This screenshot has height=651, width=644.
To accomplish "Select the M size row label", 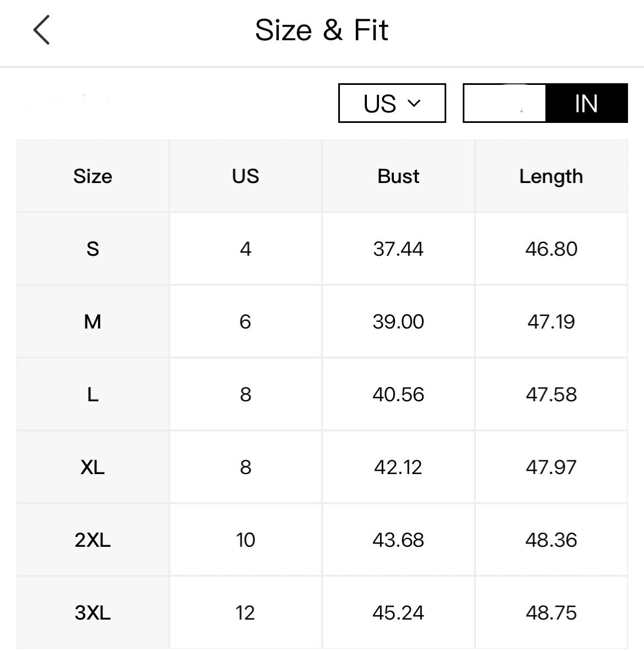I will (93, 321).
